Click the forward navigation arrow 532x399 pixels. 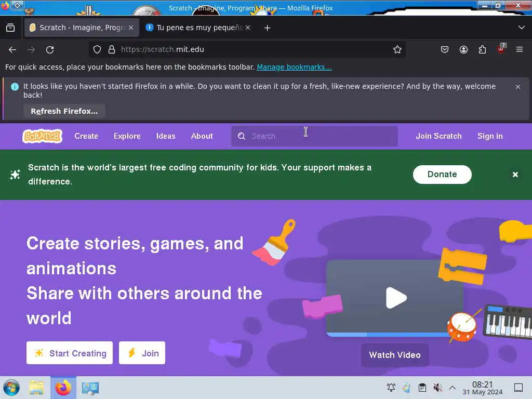click(31, 49)
